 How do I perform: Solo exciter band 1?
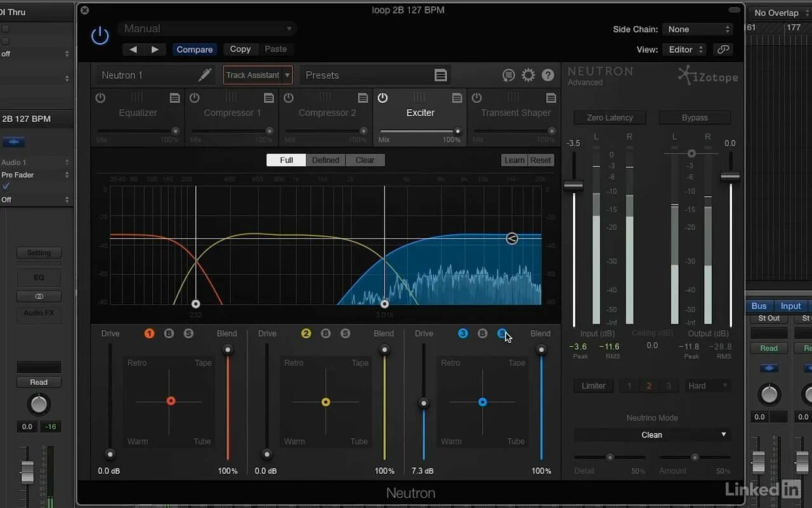[188, 333]
